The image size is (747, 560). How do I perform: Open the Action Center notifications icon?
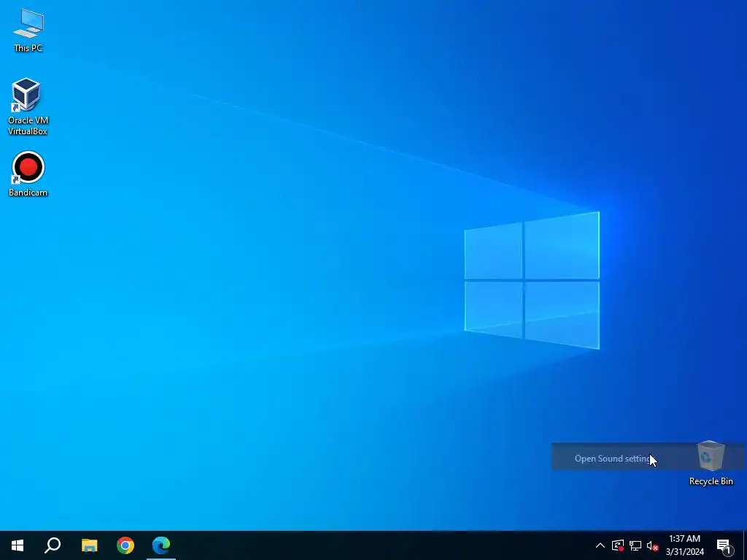pyautogui.click(x=724, y=545)
